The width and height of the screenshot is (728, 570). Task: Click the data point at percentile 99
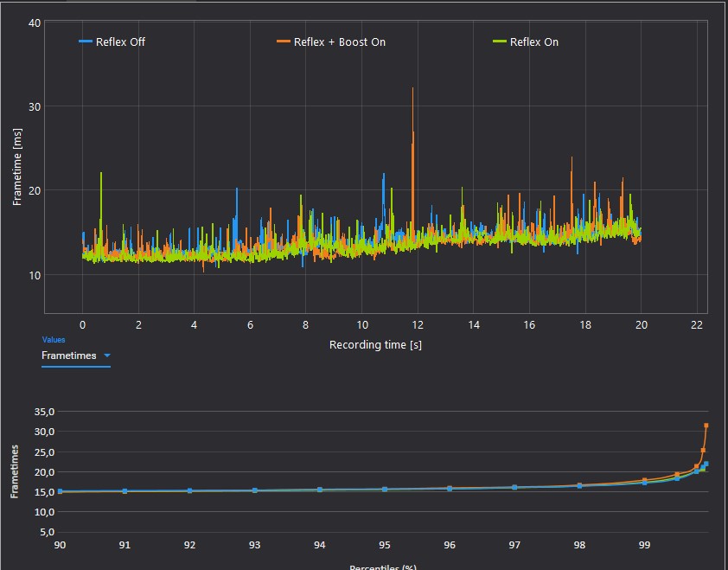click(644, 482)
